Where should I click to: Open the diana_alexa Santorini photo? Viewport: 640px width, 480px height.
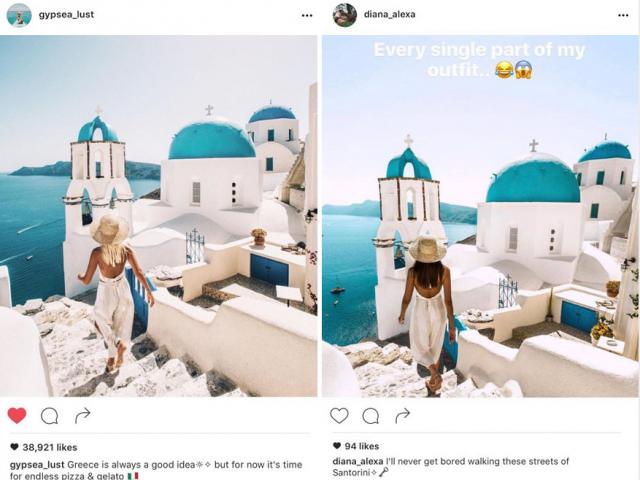(x=480, y=216)
